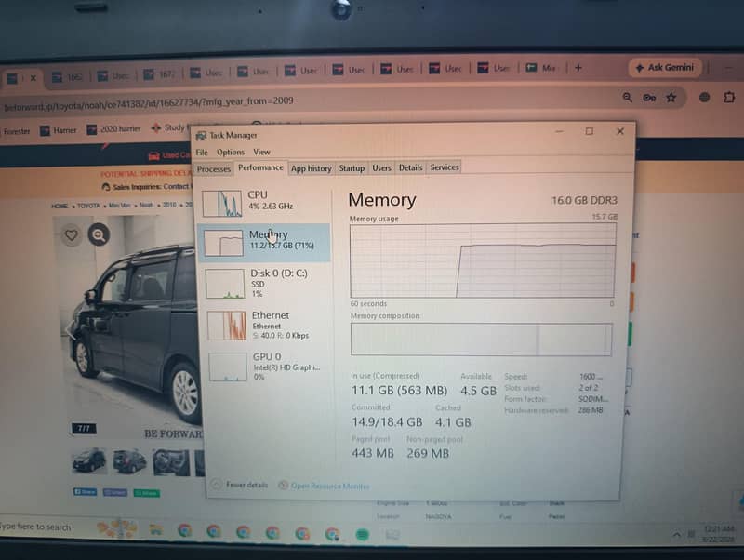The width and height of the screenshot is (744, 560).
Task: Click the Facebook share button under photos
Action: click(85, 492)
